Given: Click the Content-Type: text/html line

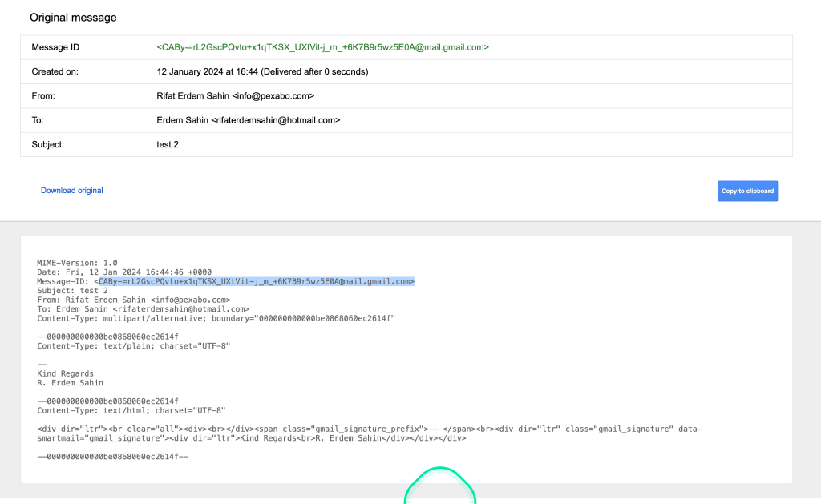Looking at the screenshot, I should pos(131,411).
